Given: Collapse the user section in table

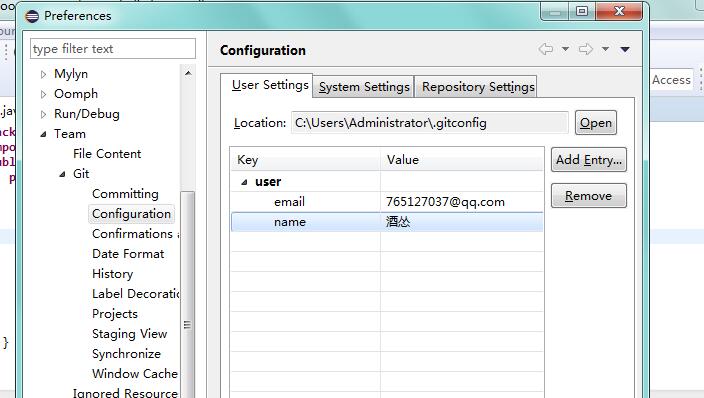Looking at the screenshot, I should point(244,182).
